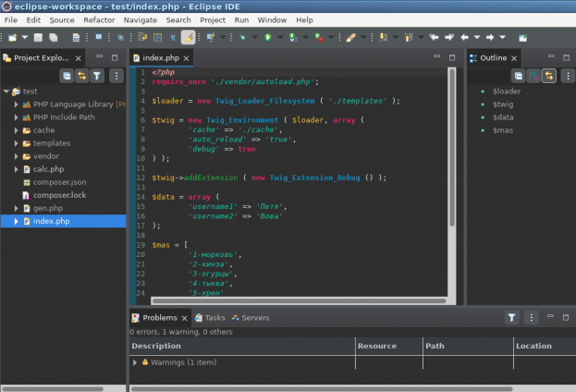Click the Save All icon
This screenshot has width=576, height=392.
point(54,38)
